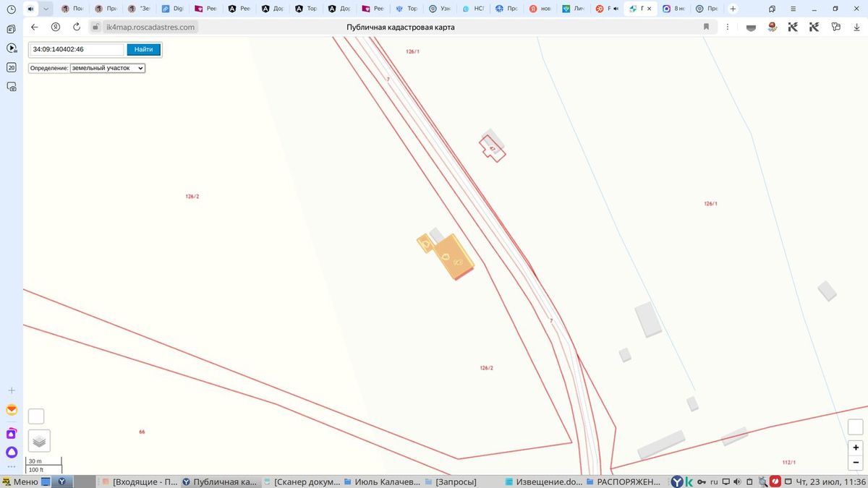
Task: Click the blank square map control above layers
Action: 36,416
